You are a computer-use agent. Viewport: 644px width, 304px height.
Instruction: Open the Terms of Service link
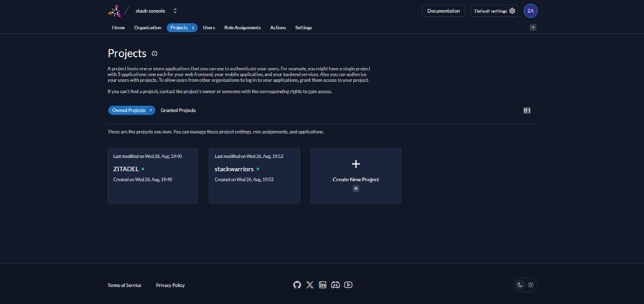tap(125, 285)
